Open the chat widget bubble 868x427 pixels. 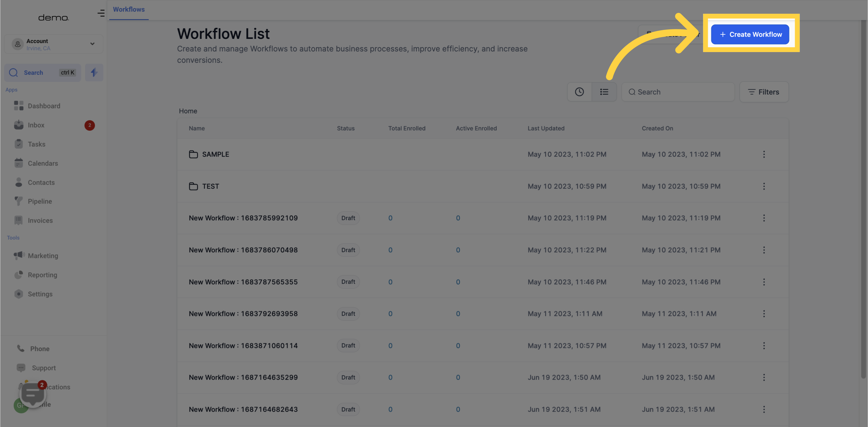tap(33, 394)
